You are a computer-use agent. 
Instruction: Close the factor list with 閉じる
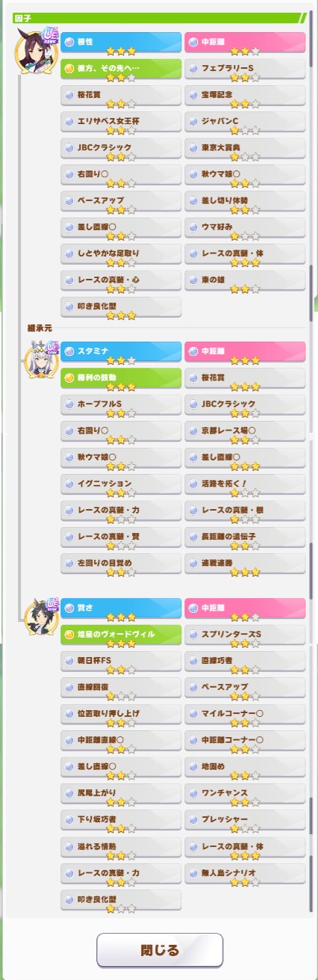[x=160, y=950]
